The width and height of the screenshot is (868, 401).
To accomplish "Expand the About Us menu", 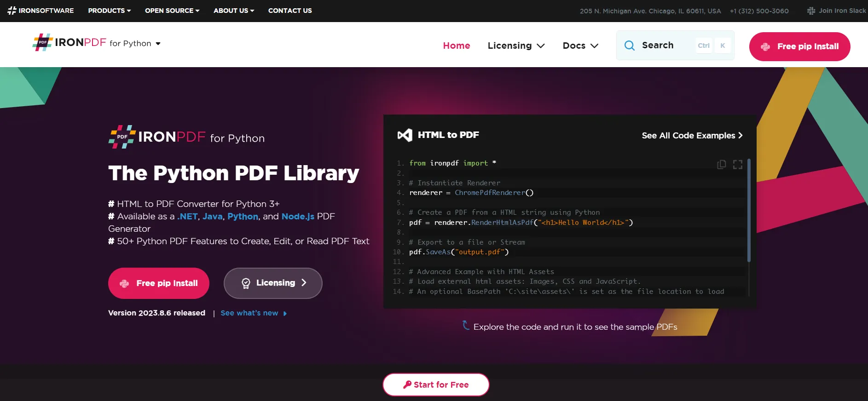I will [x=234, y=11].
